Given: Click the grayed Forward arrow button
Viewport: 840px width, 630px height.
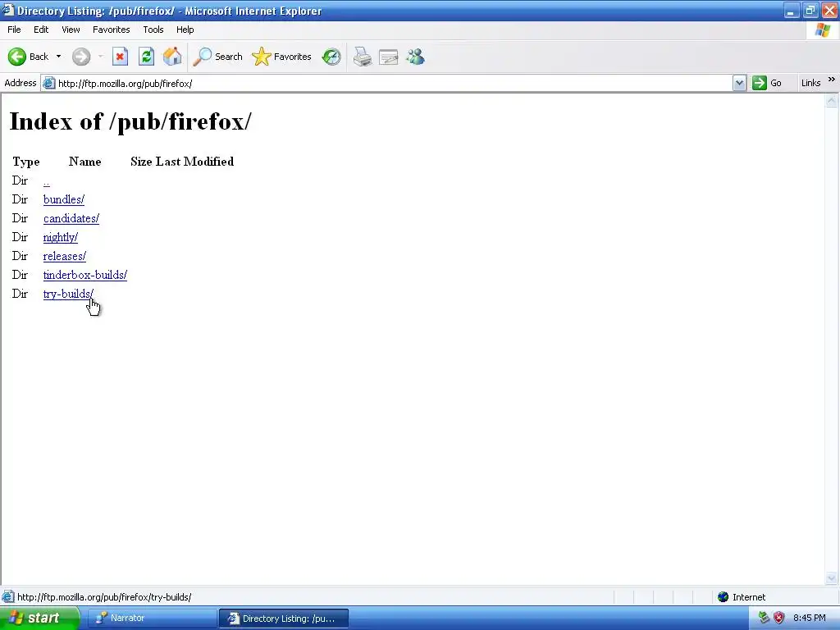Looking at the screenshot, I should point(81,57).
